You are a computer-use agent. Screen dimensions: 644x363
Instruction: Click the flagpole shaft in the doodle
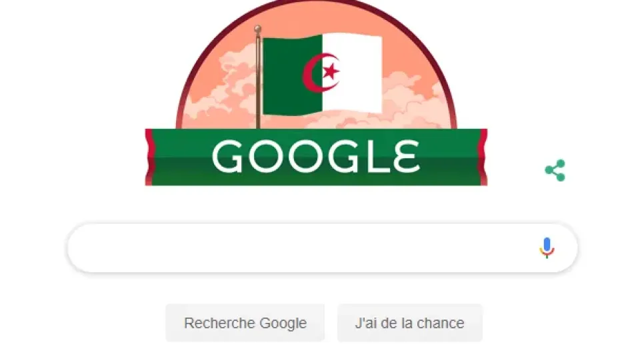tap(258, 80)
